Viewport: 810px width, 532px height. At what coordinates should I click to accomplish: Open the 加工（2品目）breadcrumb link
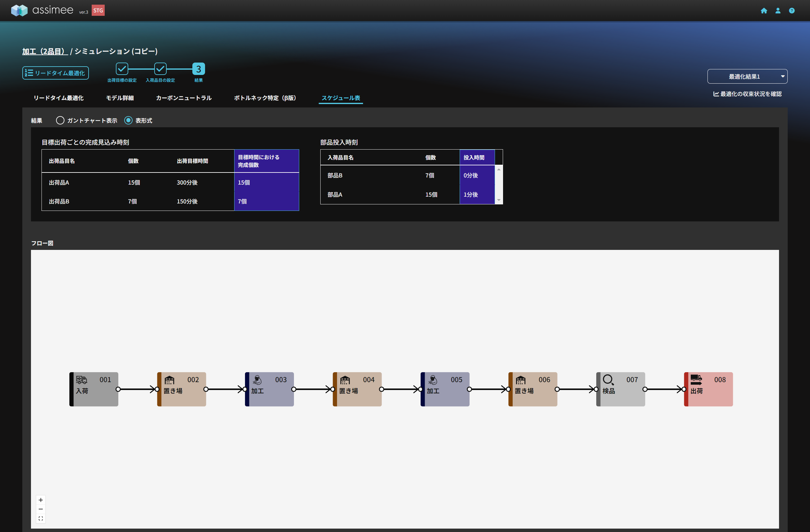point(45,51)
